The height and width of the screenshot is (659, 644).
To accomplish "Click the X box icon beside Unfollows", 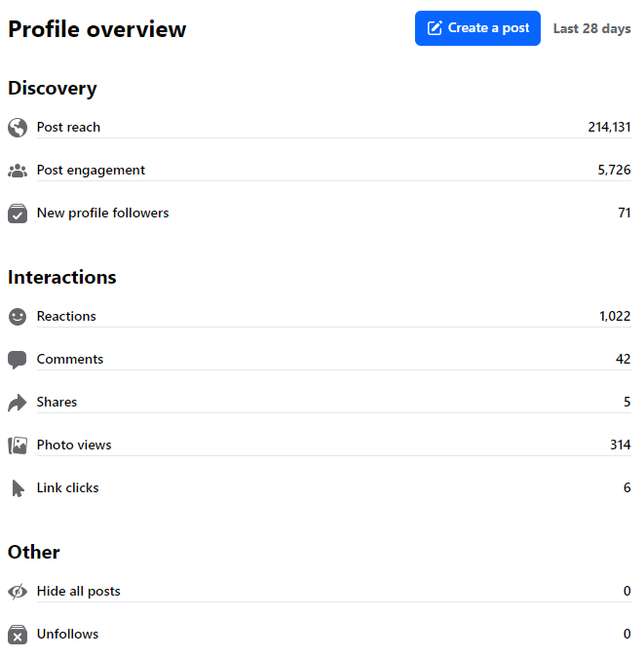I will pyautogui.click(x=18, y=635).
